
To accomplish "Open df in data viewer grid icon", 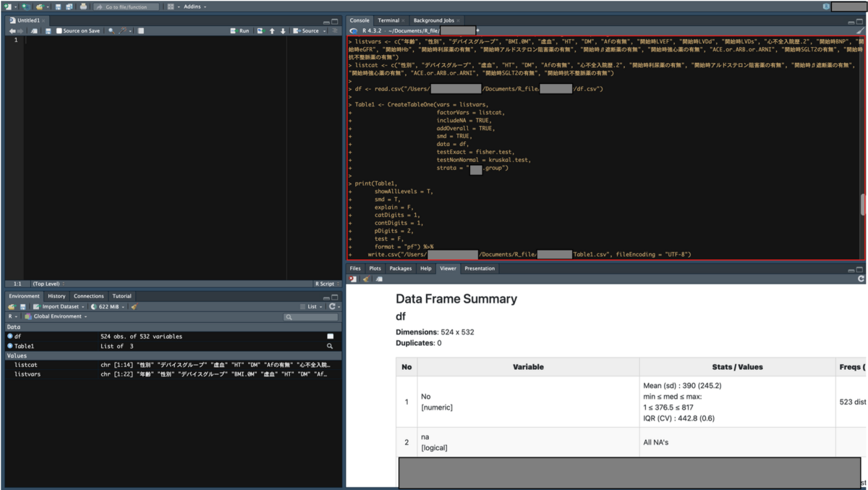I will [x=331, y=337].
